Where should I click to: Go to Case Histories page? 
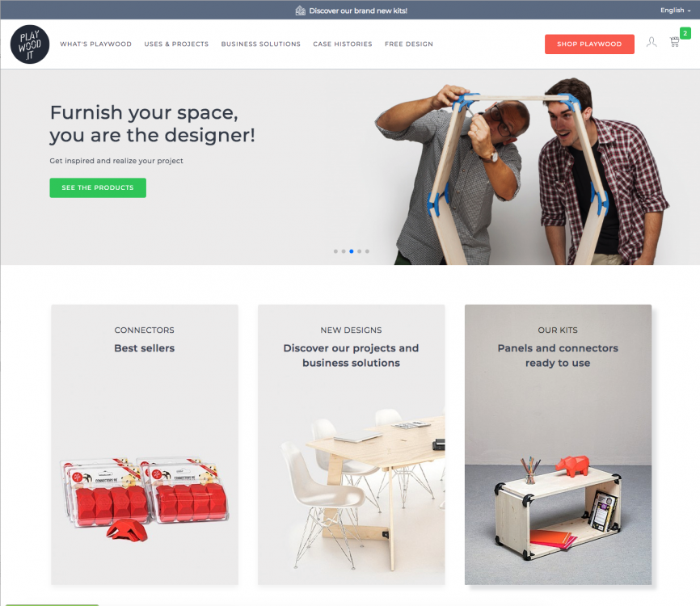coord(343,44)
